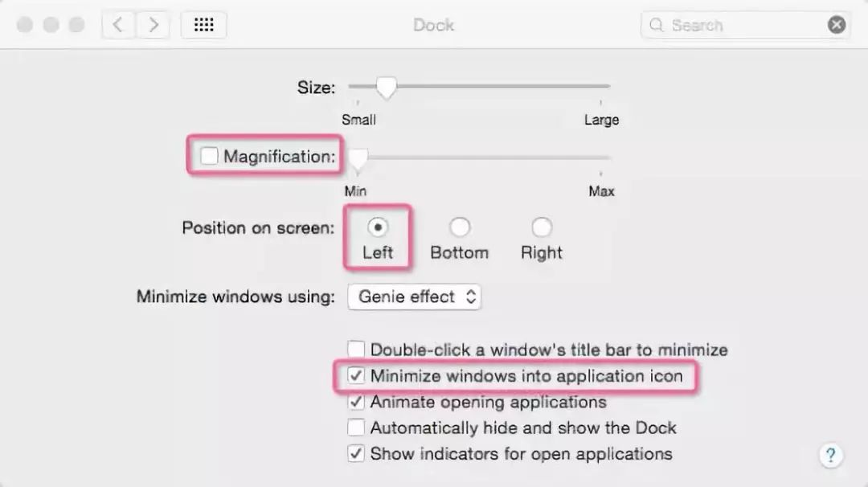The image size is (868, 487).
Task: Click the red close window button
Action: tap(25, 25)
